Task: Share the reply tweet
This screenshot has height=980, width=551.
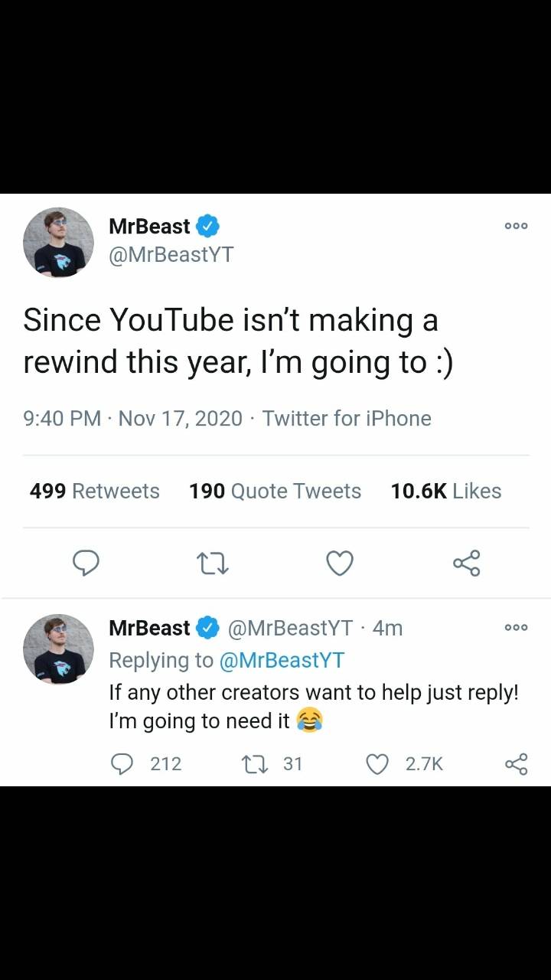Action: coord(517,763)
